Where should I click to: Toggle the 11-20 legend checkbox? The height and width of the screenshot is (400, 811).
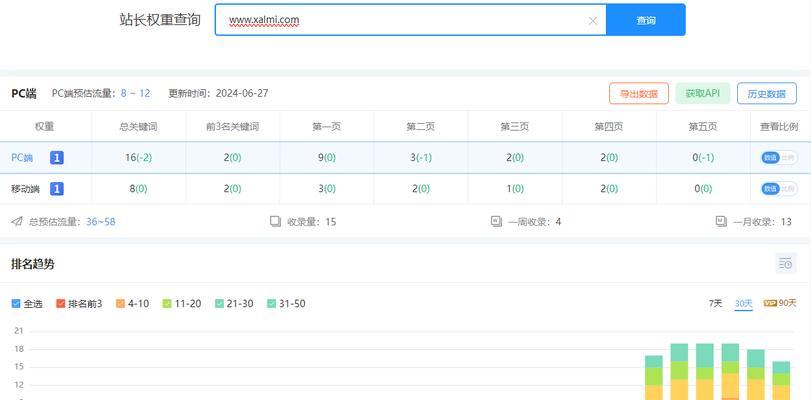tap(167, 303)
